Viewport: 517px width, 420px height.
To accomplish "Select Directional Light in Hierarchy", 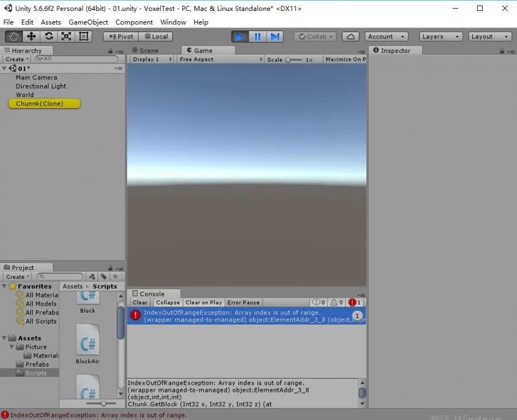I will 41,86.
